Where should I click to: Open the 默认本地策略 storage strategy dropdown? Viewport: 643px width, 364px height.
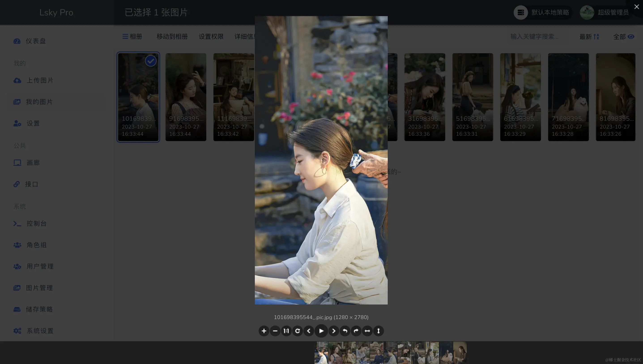tap(542, 12)
